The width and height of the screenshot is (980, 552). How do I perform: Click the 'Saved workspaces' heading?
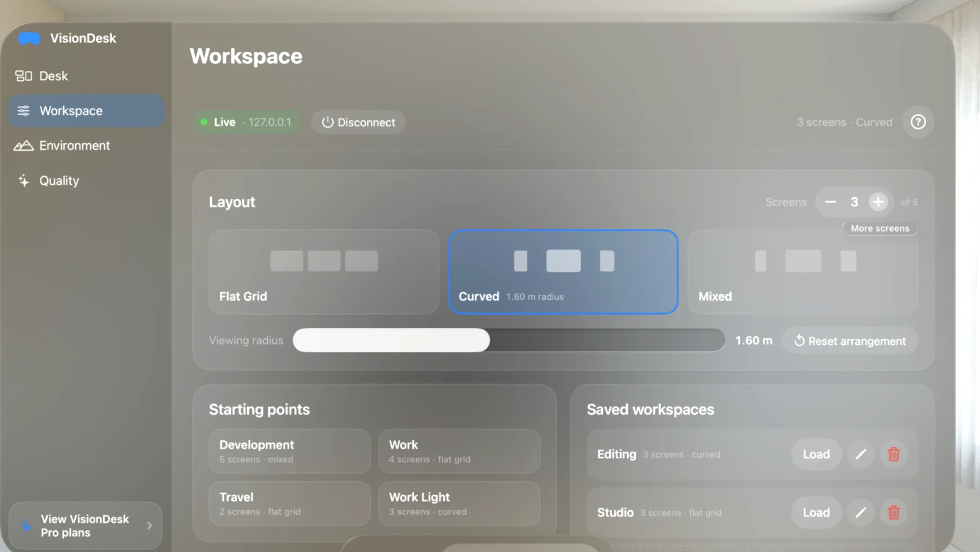pos(650,410)
